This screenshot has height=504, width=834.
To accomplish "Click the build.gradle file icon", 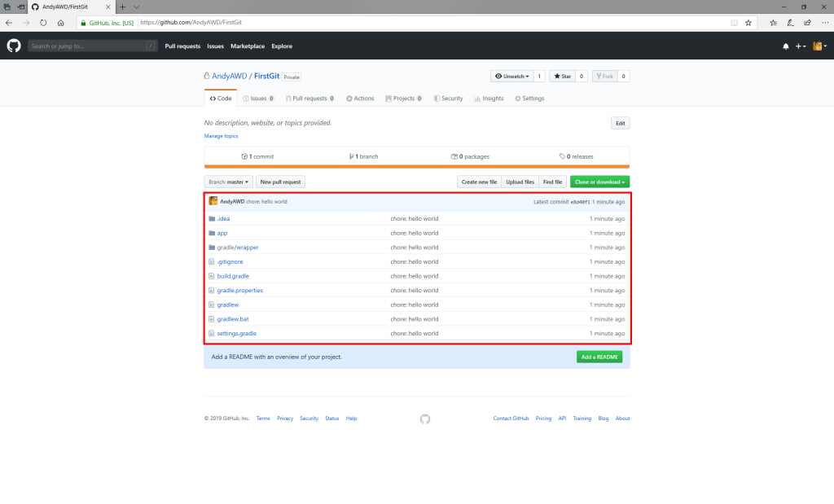I will click(211, 276).
